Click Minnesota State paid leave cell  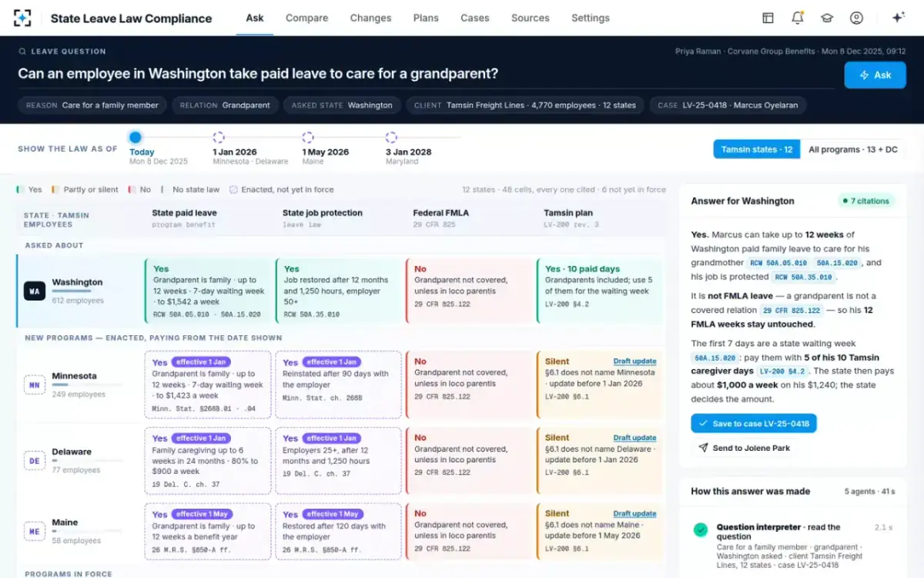208,385
